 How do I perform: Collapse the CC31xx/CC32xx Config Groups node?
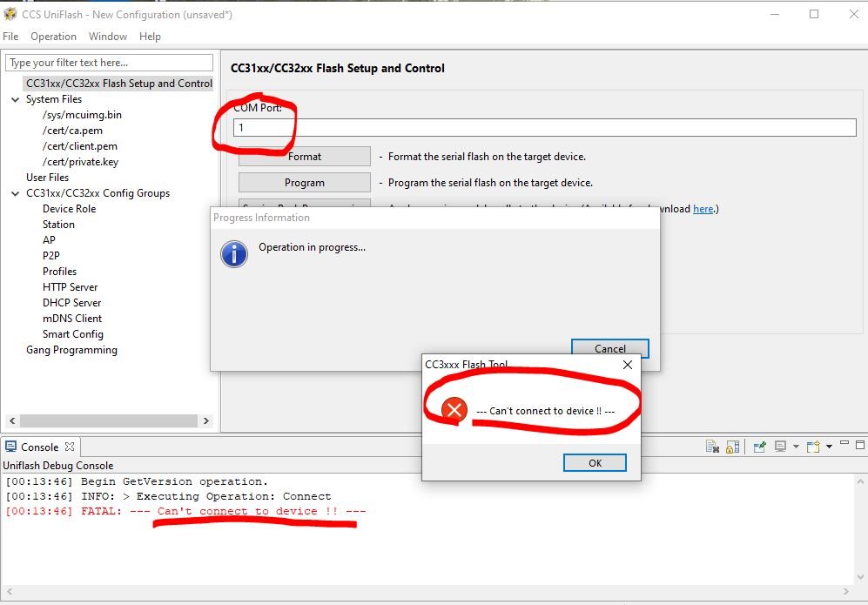click(x=15, y=194)
